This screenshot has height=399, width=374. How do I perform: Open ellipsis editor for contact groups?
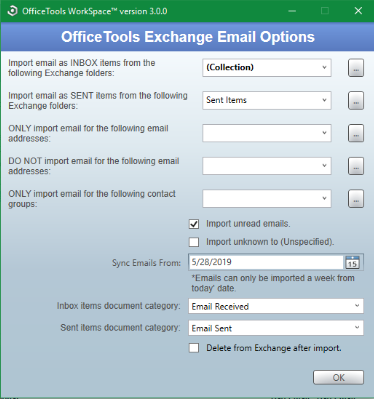[356, 199]
